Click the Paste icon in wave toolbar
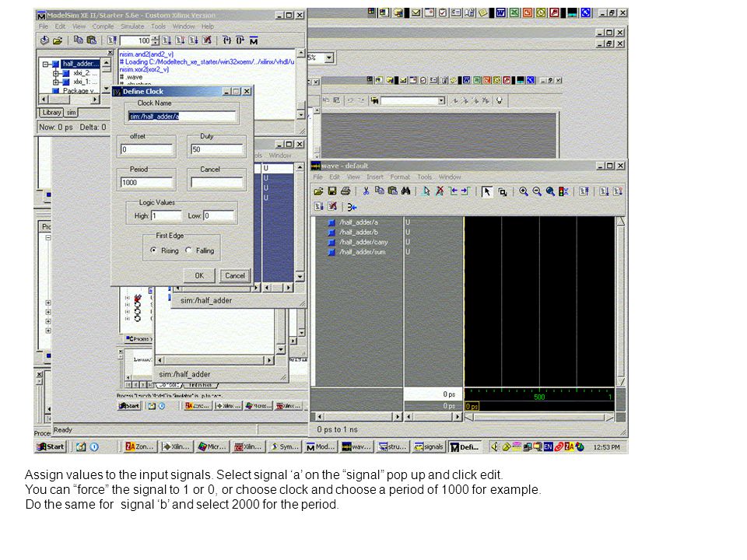Screen dimensions: 747x560 [392, 191]
